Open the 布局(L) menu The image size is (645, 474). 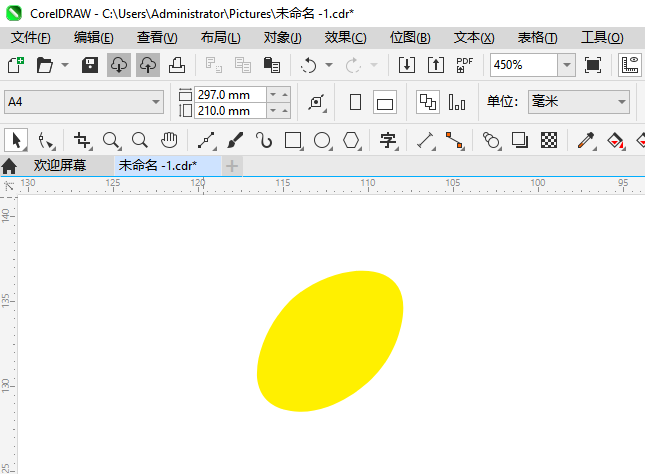(220, 37)
